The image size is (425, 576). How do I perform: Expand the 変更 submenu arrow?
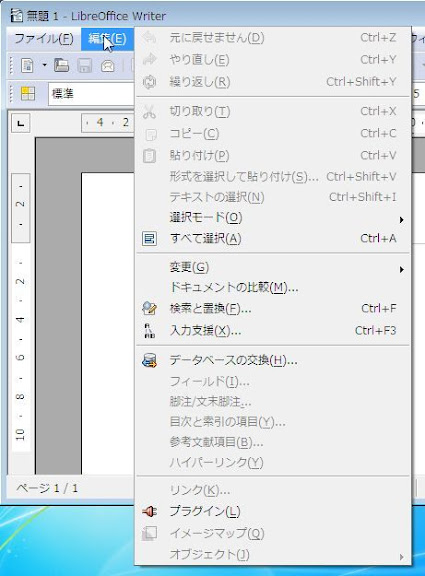tap(401, 270)
